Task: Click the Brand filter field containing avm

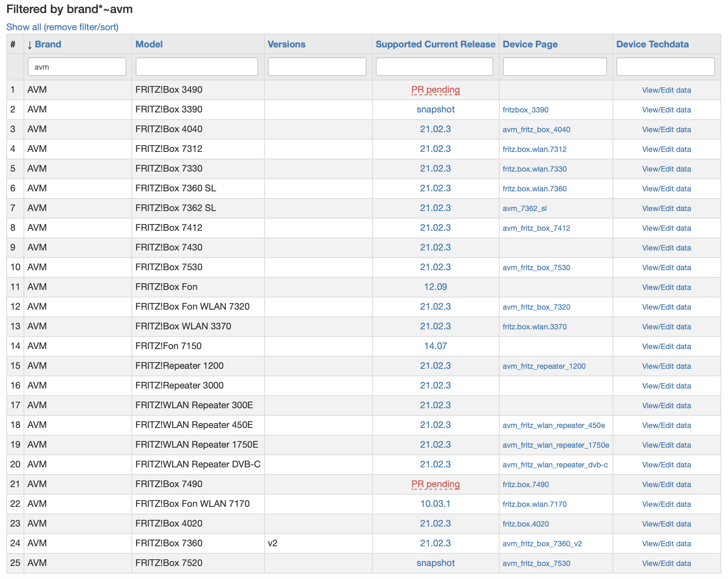Action: 77,67
